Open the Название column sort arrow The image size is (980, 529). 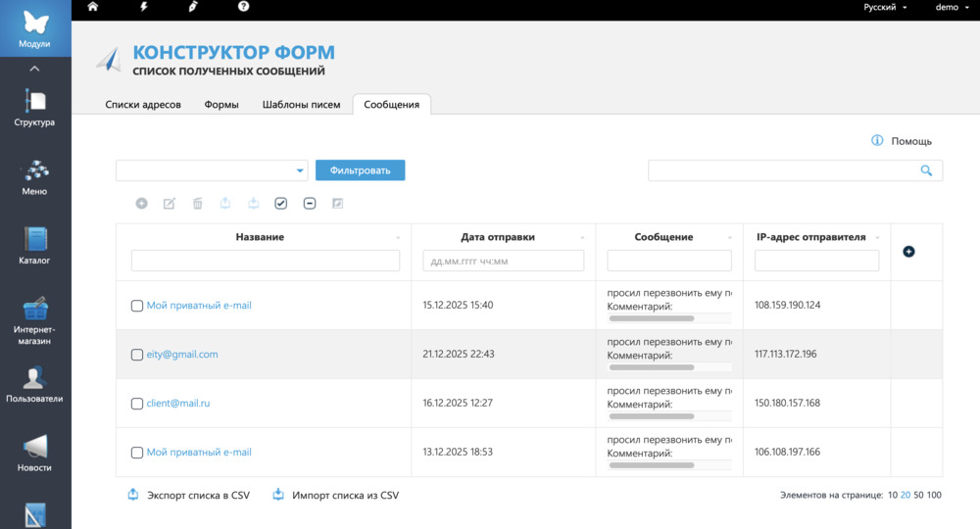pos(398,238)
